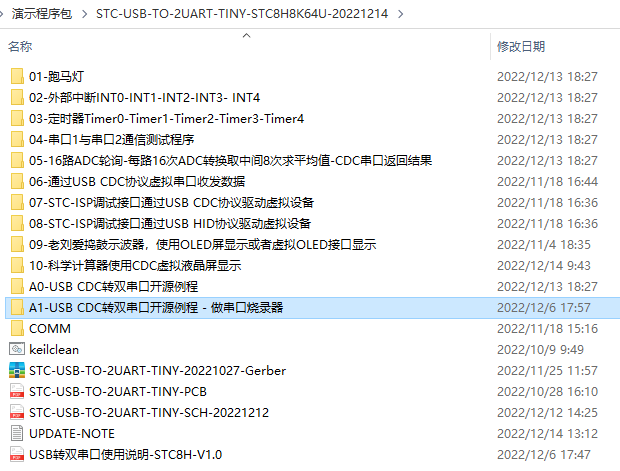Select the COMM folder icon
The height and width of the screenshot is (471, 620).
tap(17, 328)
